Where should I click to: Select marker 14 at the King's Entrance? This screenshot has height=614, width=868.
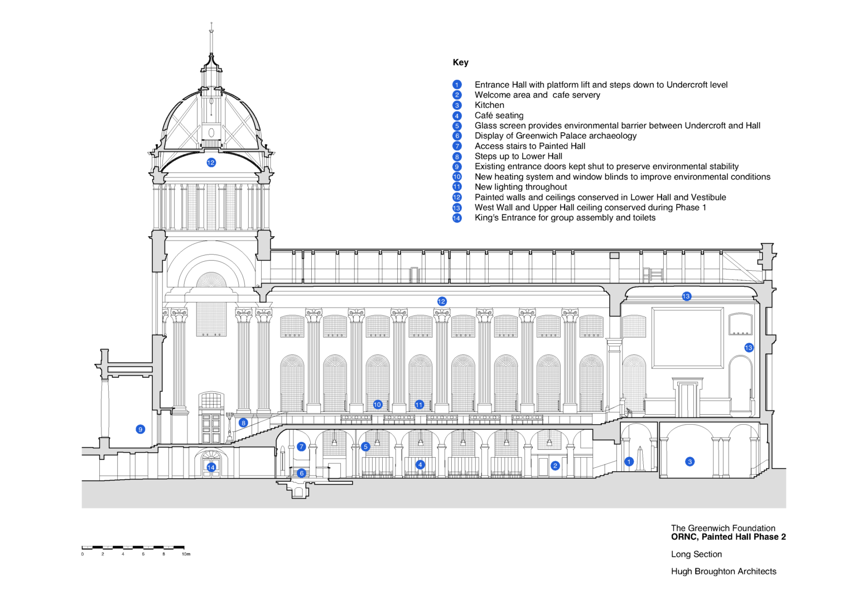coord(211,467)
